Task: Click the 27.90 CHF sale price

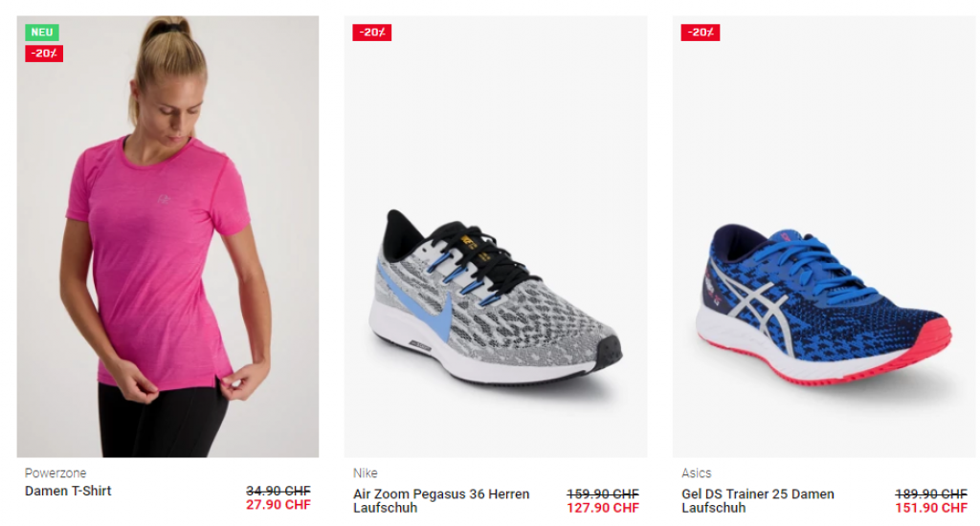Action: (x=278, y=505)
